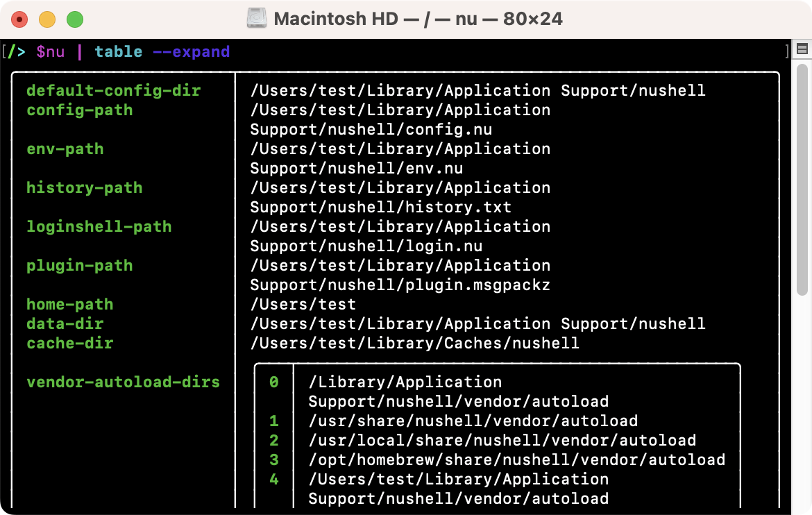This screenshot has width=812, height=515.
Task: Click the "vendor-autoload-dirs" key
Action: click(123, 382)
